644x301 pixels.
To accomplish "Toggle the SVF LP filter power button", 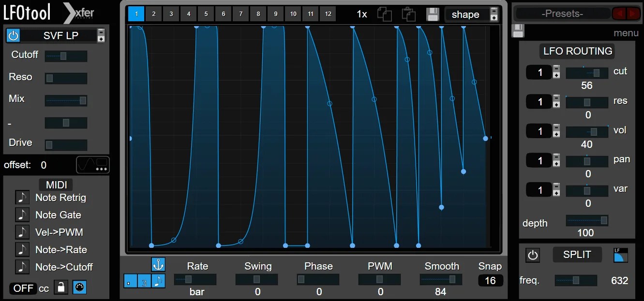I will [x=14, y=35].
